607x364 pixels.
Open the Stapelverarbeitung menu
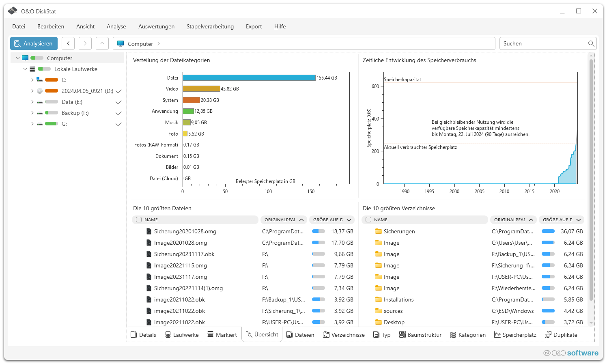tap(210, 26)
